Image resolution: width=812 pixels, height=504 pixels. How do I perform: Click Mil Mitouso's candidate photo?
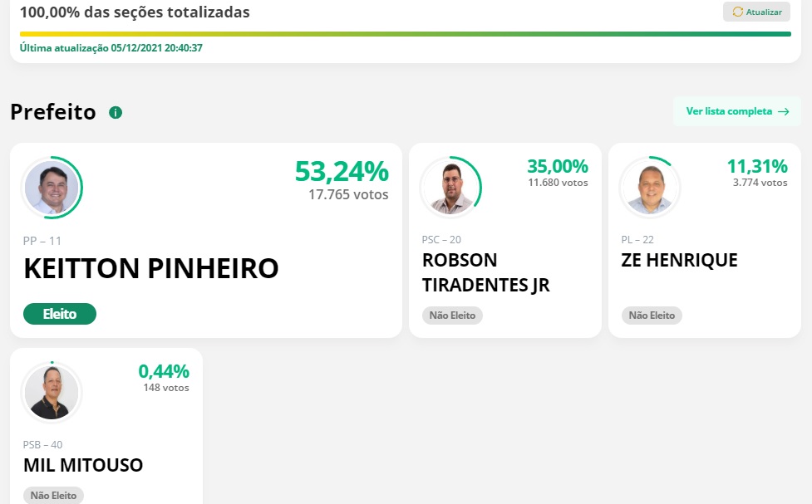point(51,392)
